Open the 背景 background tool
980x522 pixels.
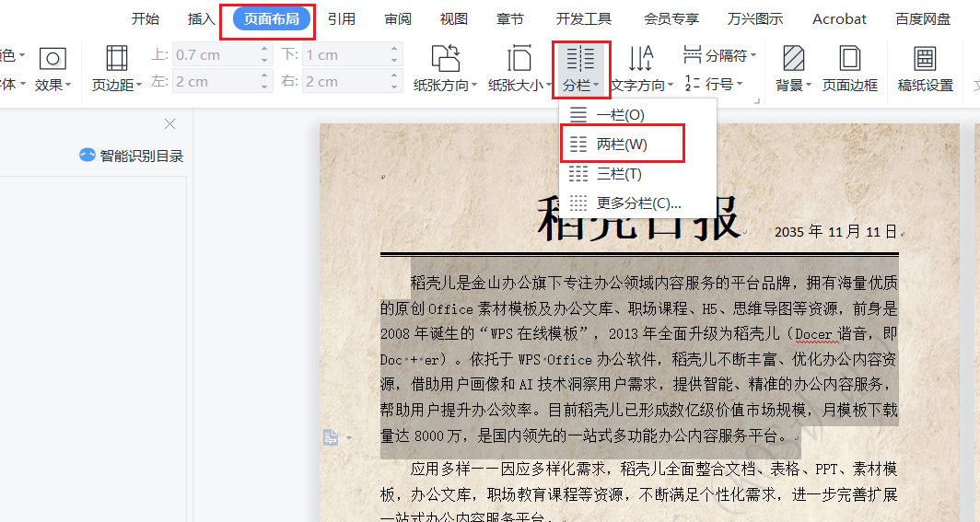click(x=793, y=68)
